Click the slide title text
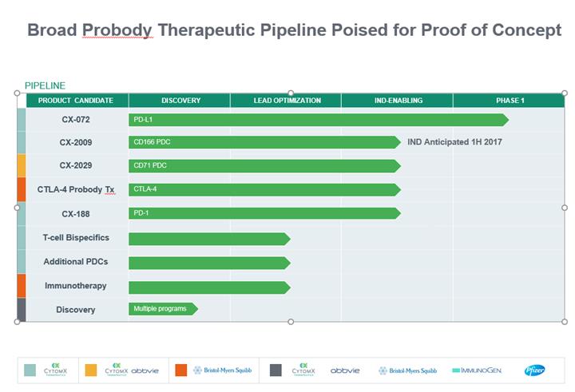 pyautogui.click(x=294, y=30)
